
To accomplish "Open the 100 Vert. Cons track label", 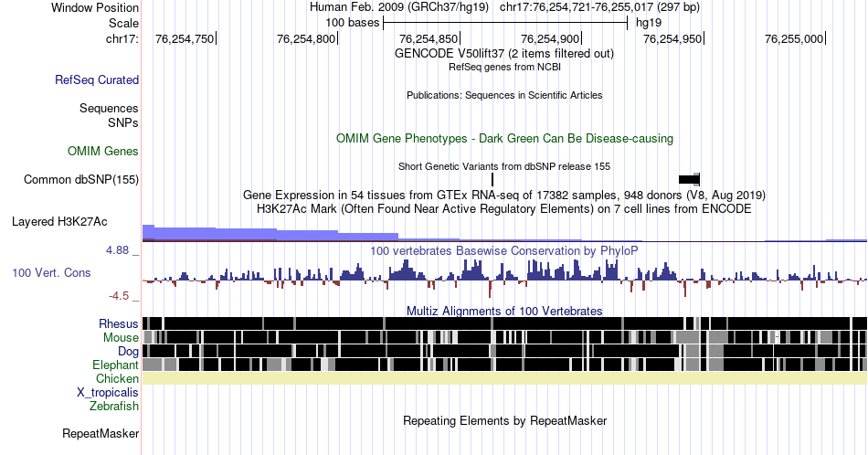I will coord(51,273).
